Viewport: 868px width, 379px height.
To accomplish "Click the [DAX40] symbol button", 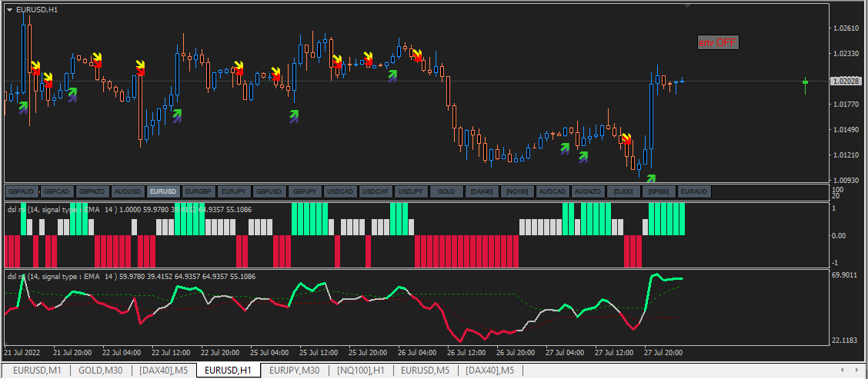I will tap(482, 191).
